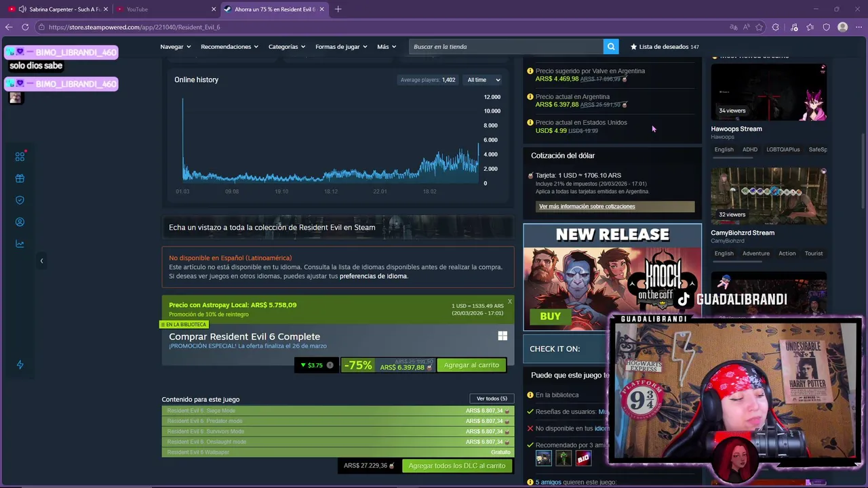
Task: Click the LGBTQIAPlus tag under Hawoops Stream
Action: pyautogui.click(x=783, y=150)
